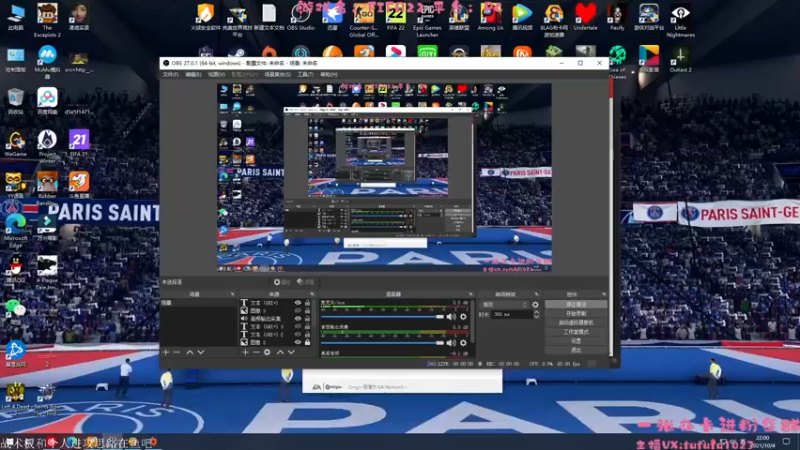Open transition properties gear icon
Screen dimensions: 800x450
click(535, 305)
